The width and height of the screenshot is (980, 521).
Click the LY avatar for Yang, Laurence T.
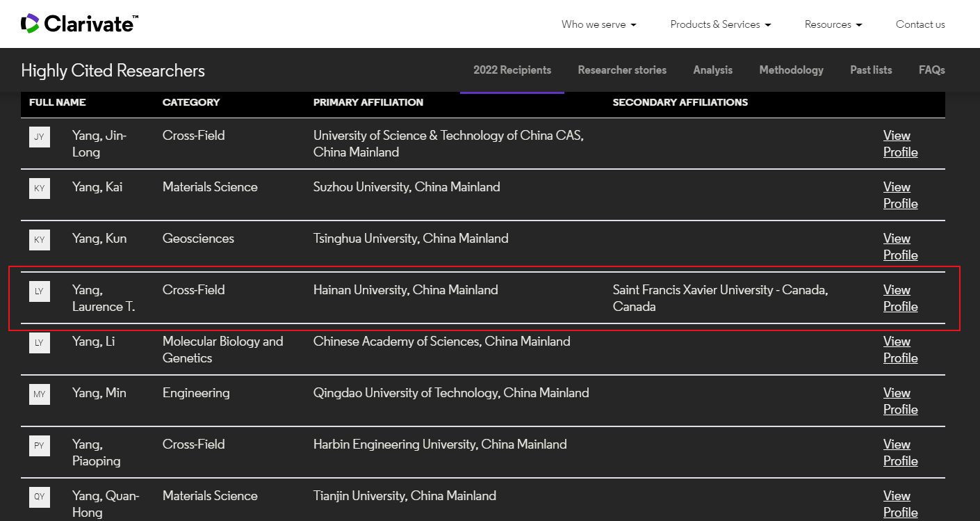point(40,291)
